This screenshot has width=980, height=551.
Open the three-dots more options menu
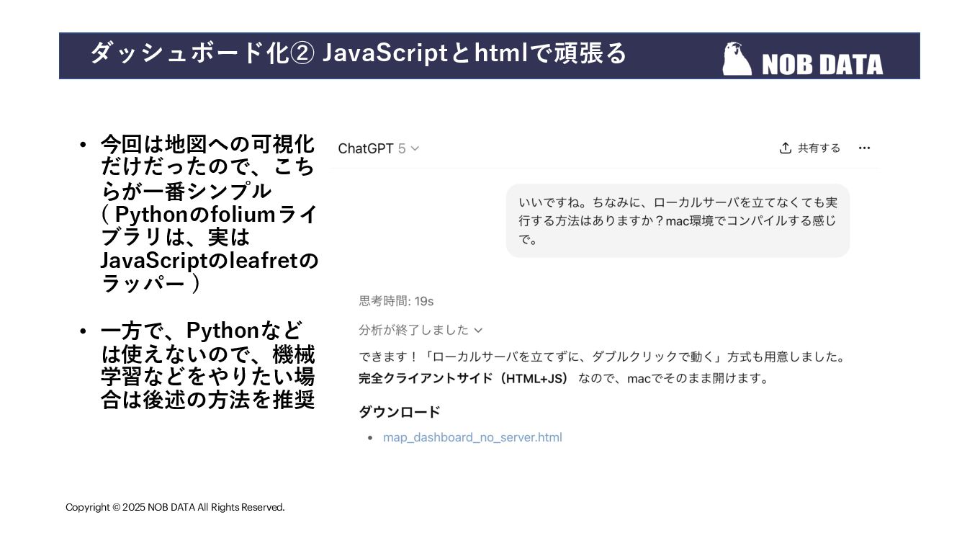(x=864, y=148)
